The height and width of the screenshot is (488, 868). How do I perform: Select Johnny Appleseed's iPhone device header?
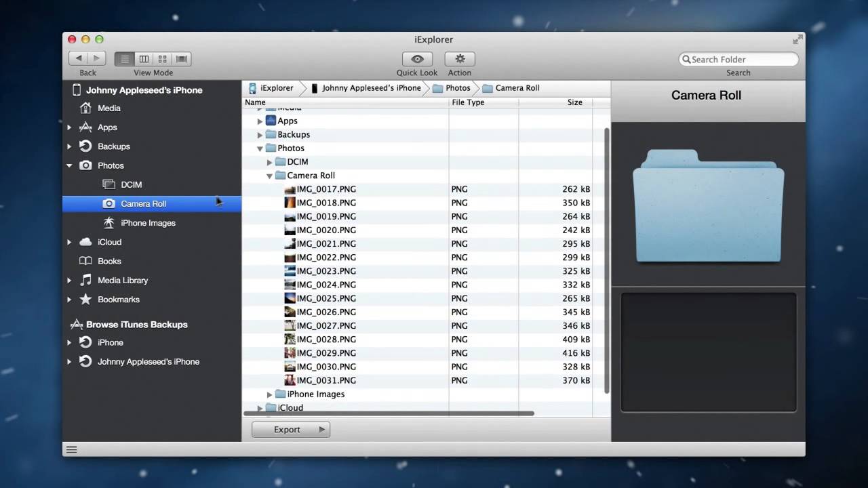[x=144, y=89]
